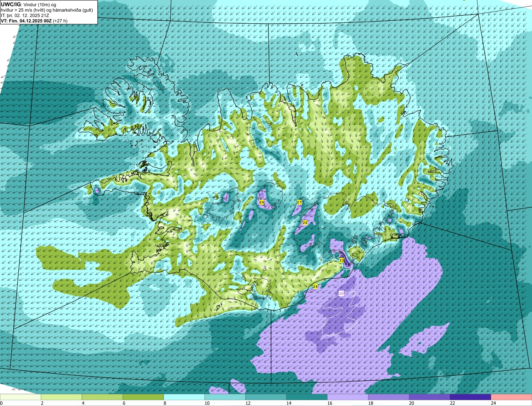This screenshot has width=532, height=406.
Task: Click the 12–14 m/s medium teal legend swatch
Action: pyautogui.click(x=266, y=397)
